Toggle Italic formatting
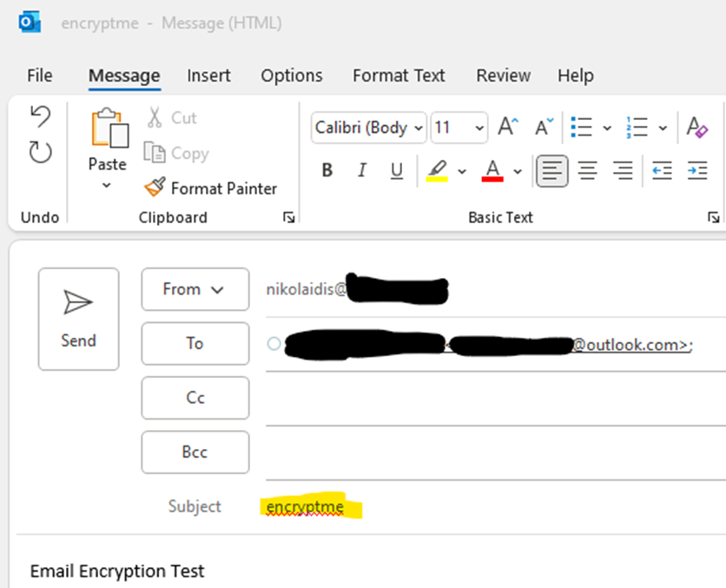Viewport: 726px width, 588px height. [362, 171]
